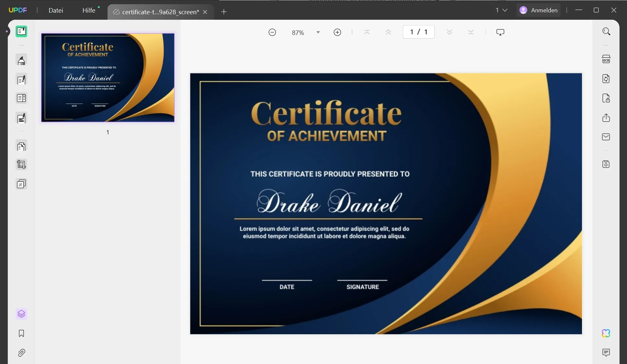Toggle the Layers panel icon
The image size is (627, 364).
click(x=21, y=314)
